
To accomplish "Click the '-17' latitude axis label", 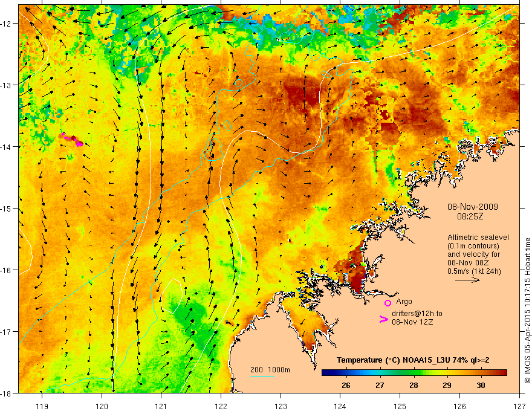I will click(x=6, y=332).
